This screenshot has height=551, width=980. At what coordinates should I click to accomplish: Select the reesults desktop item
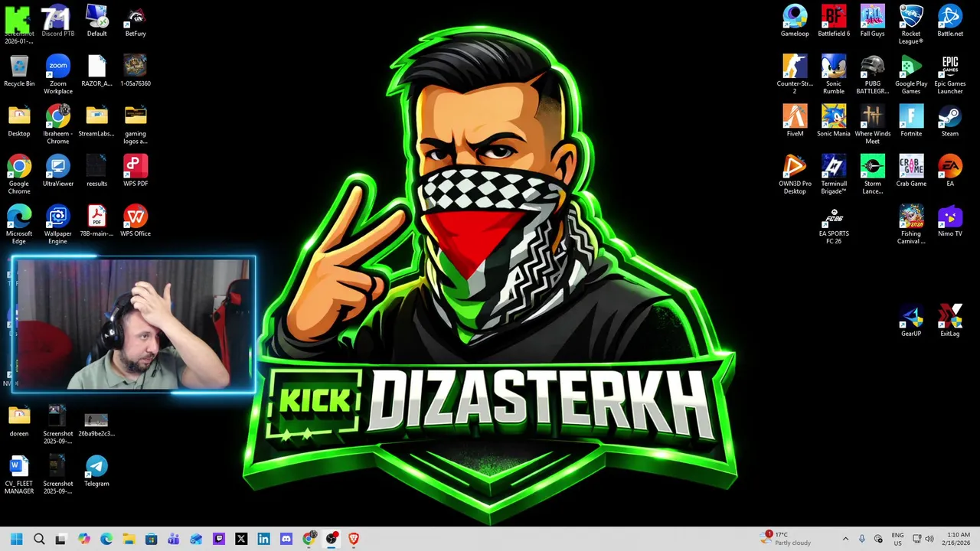96,170
